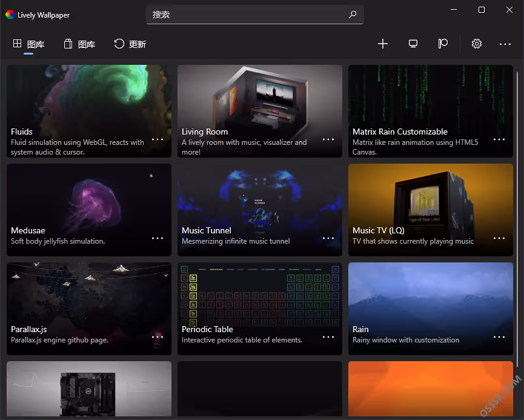Image resolution: width=524 pixels, height=420 pixels.
Task: Click the 更新 refresh button
Action: [x=130, y=44]
